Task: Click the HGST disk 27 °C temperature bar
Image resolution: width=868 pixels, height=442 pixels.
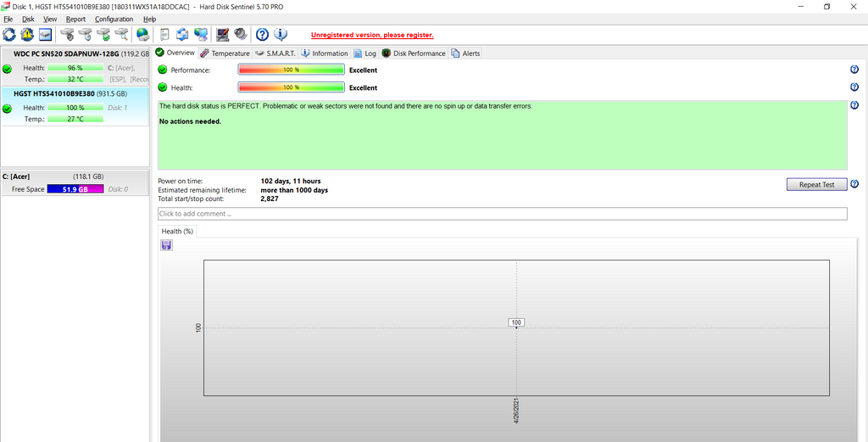Action: 75,119
